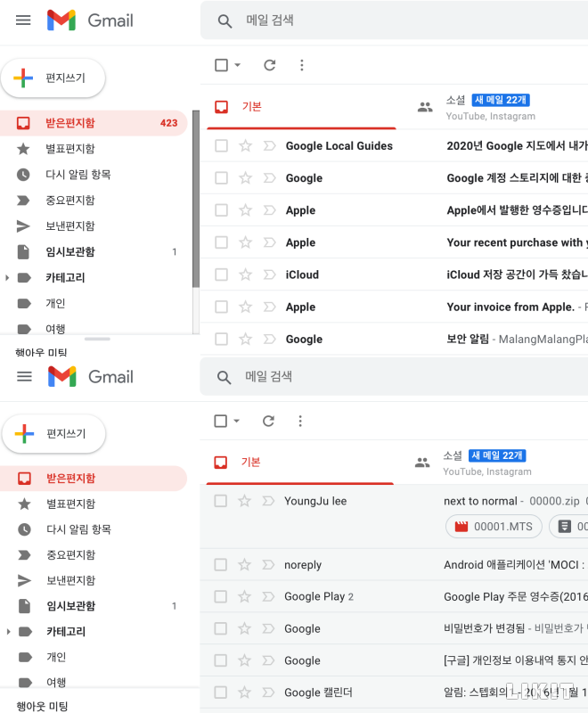Mark Google Play 2 email as important

[268, 596]
